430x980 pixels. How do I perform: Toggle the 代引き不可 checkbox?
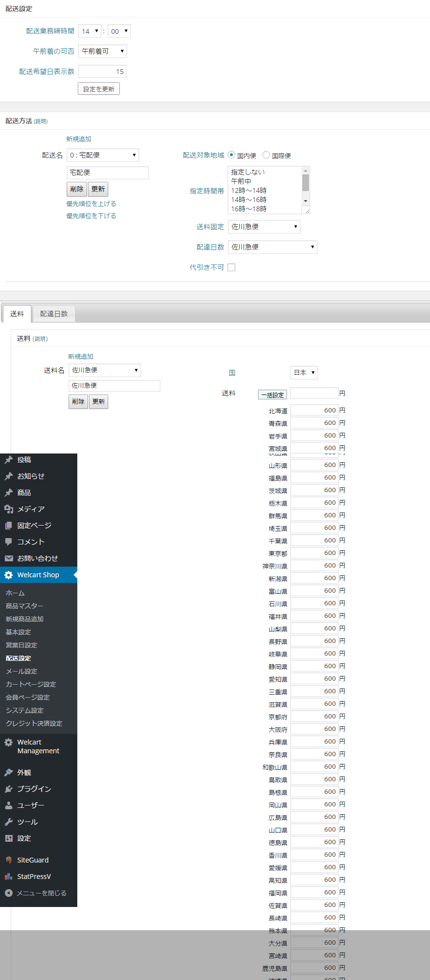coord(231,267)
